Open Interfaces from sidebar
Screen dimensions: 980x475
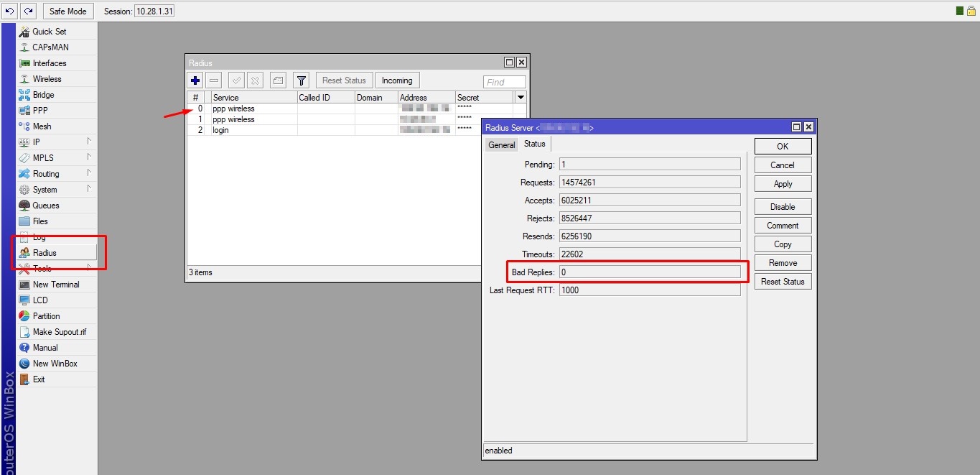point(50,63)
